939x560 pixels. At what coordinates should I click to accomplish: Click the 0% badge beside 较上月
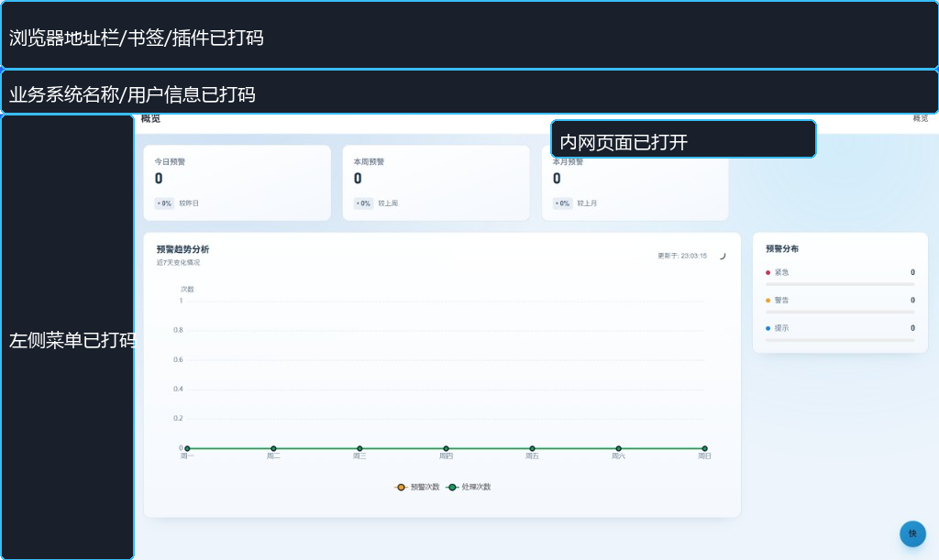pos(562,203)
